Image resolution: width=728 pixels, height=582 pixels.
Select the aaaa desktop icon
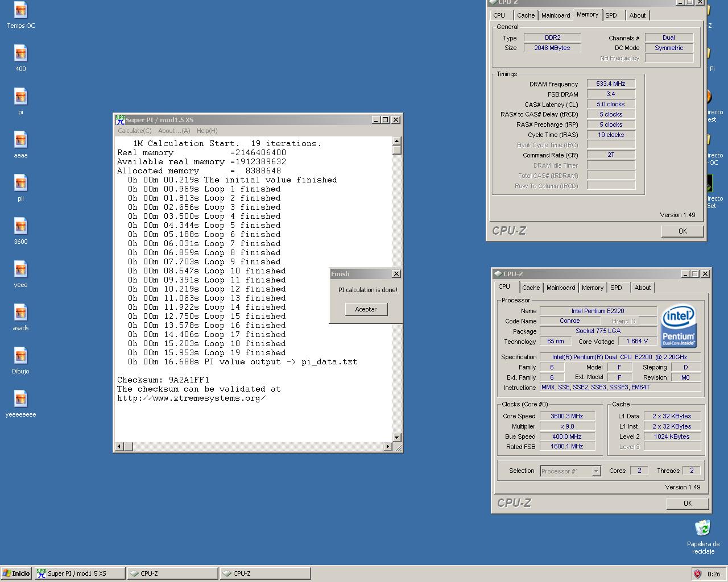[x=20, y=144]
